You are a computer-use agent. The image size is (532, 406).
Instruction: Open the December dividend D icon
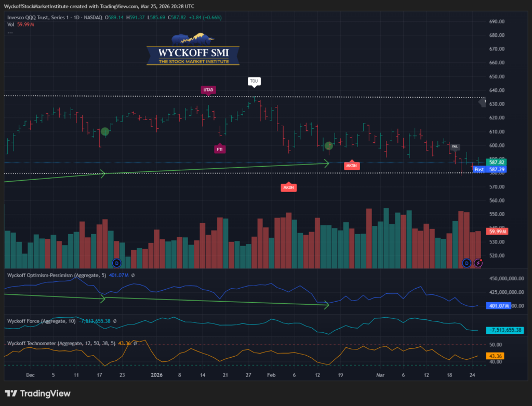(x=116, y=263)
